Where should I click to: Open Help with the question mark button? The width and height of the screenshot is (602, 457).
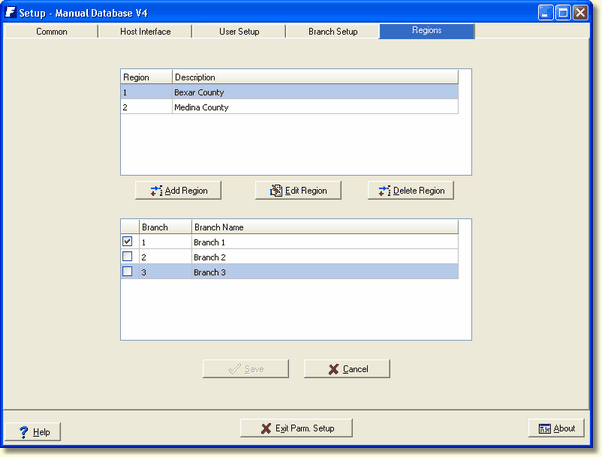(33, 431)
